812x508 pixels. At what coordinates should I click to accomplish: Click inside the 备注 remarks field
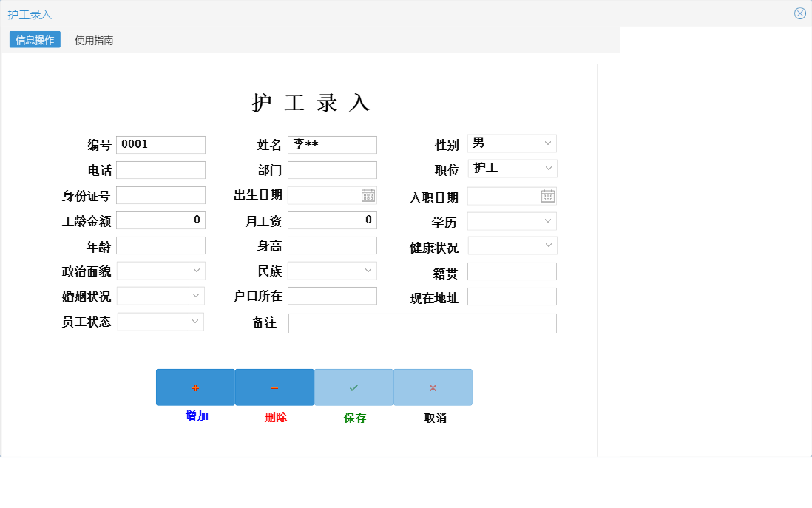point(422,322)
